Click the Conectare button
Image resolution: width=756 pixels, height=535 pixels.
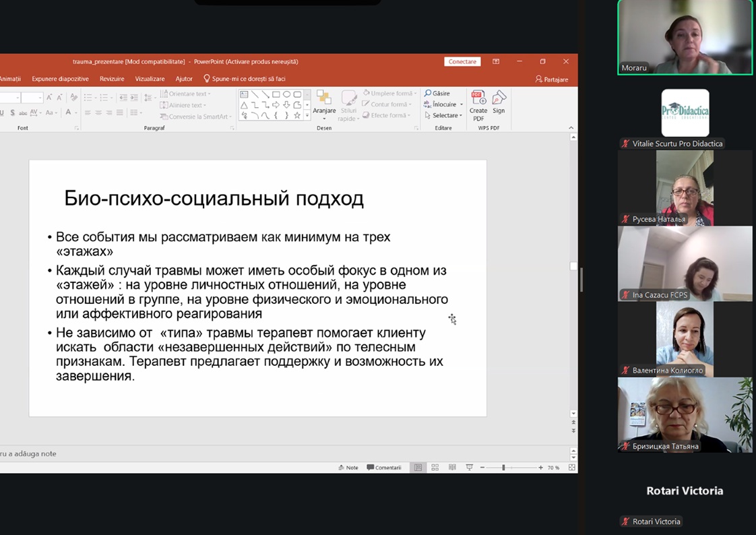pos(462,61)
